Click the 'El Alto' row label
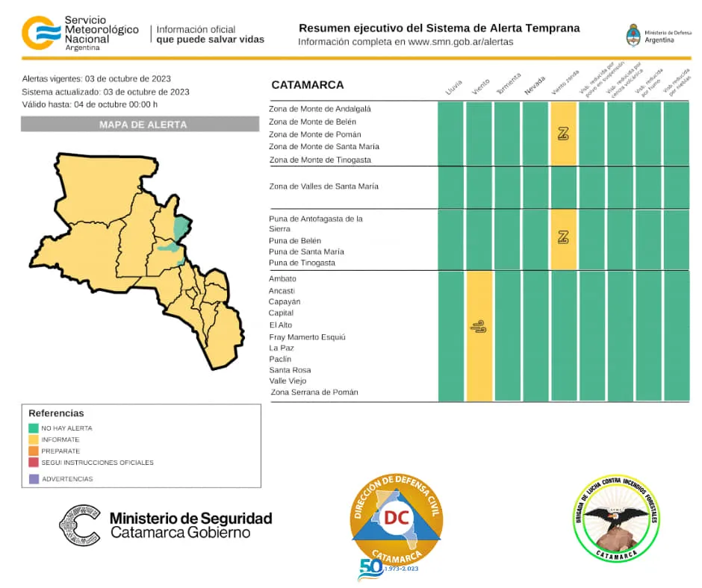This screenshot has height=588, width=702. (x=280, y=325)
